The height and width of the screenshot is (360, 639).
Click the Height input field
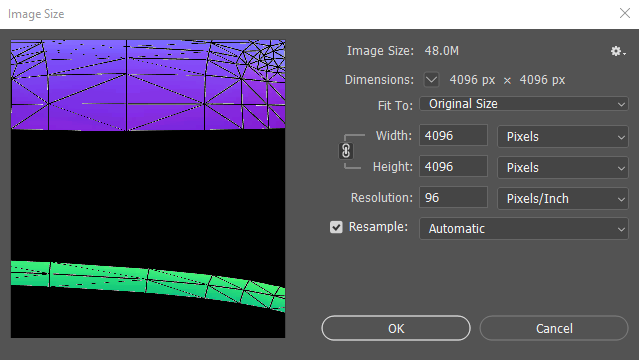click(454, 166)
